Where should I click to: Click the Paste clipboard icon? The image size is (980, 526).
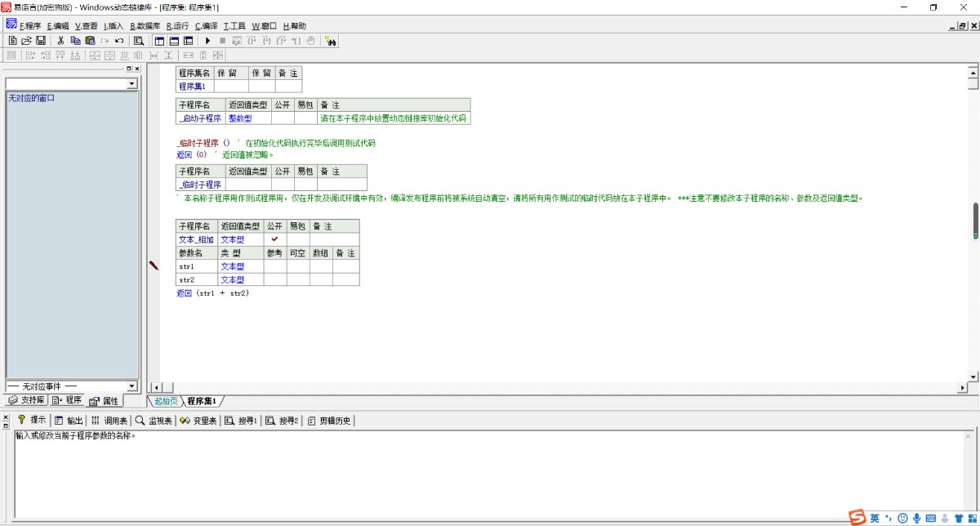[90, 40]
